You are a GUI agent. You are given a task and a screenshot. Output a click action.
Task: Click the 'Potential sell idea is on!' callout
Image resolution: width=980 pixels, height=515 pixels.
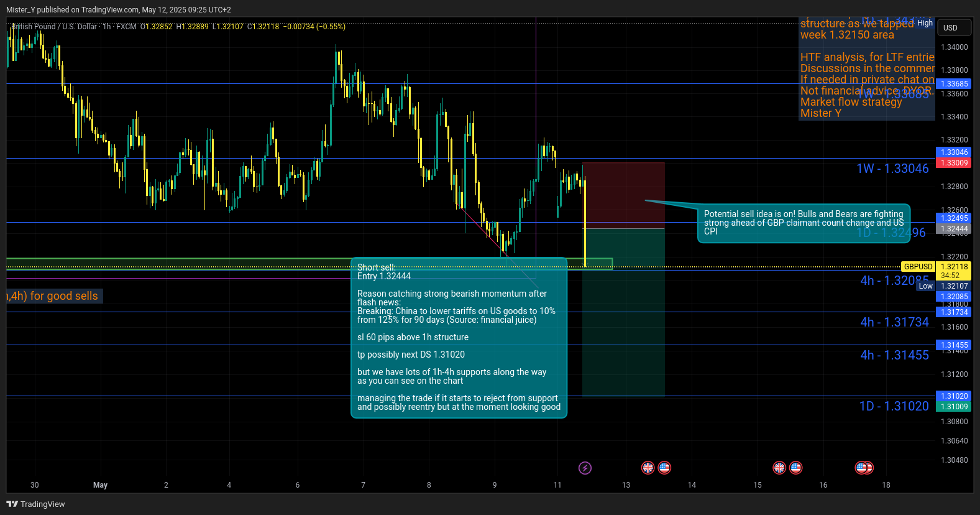pos(804,223)
